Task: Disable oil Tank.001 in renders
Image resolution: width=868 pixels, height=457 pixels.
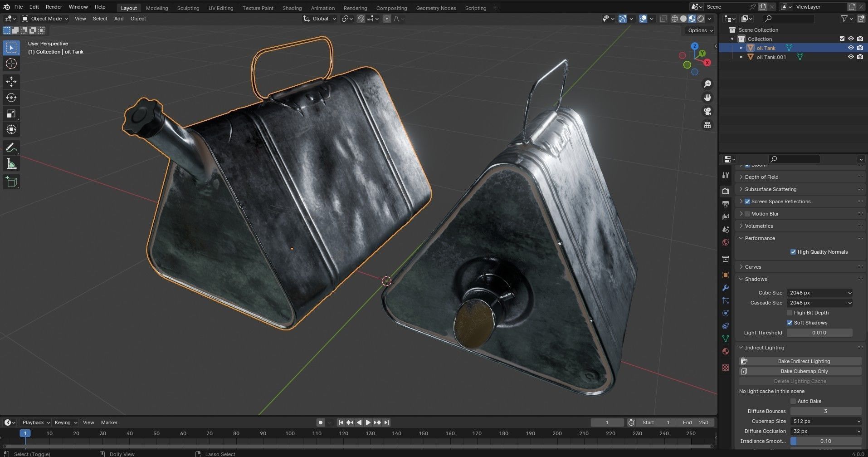Action: [x=860, y=57]
